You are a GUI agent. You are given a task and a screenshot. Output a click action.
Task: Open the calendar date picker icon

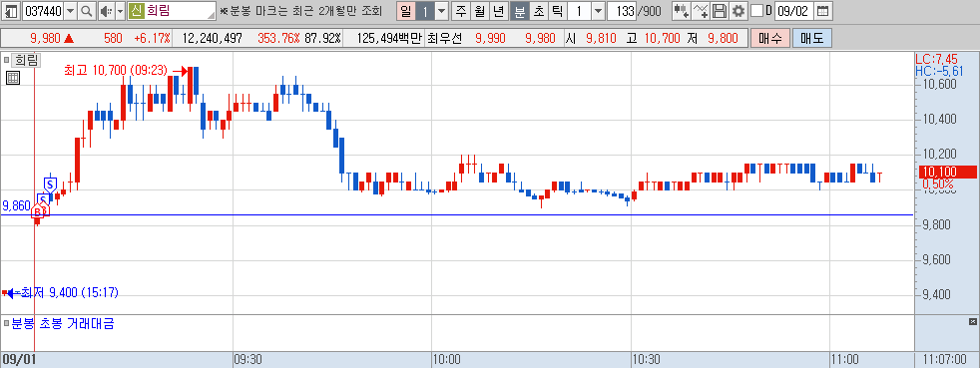point(823,11)
